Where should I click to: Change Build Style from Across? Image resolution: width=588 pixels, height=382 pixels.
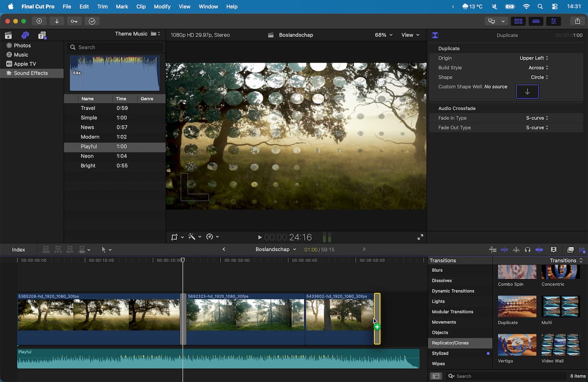point(538,68)
